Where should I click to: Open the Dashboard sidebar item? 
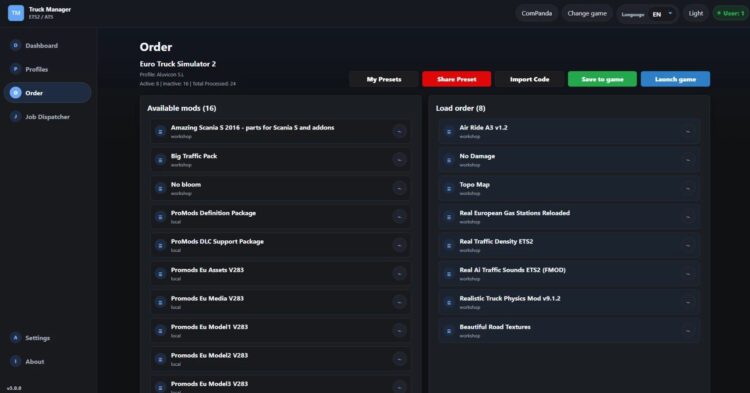pos(47,45)
